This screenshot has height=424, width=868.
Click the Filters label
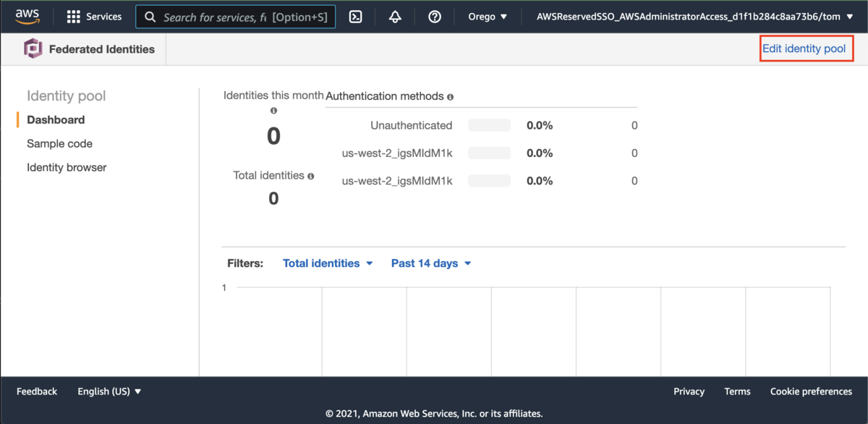[245, 263]
